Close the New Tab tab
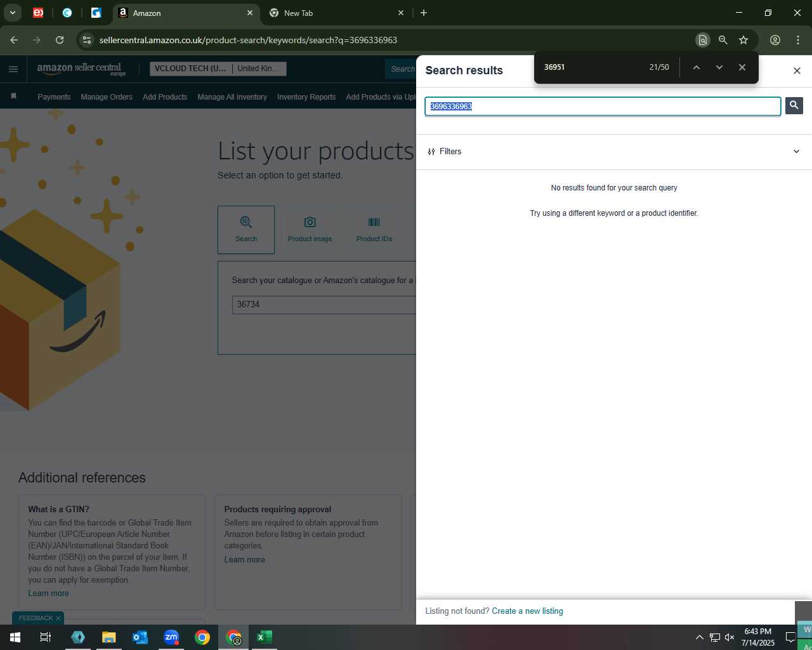812x650 pixels. point(401,13)
